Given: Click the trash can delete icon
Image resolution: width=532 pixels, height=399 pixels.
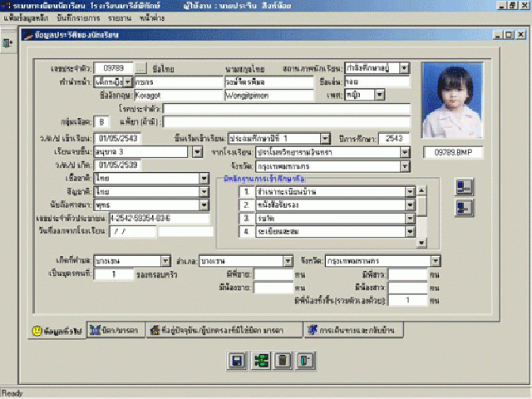Looking at the screenshot, I should tap(282, 360).
